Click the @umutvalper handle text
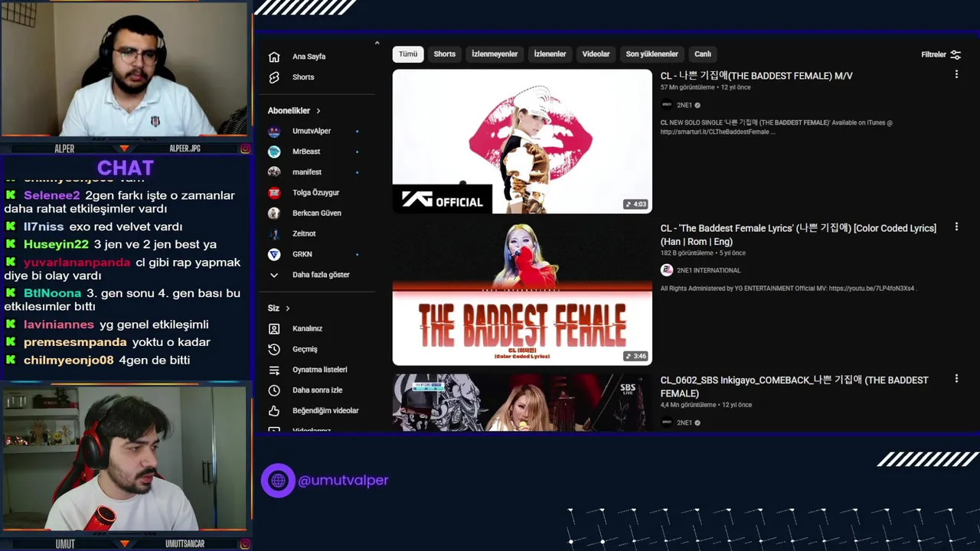 [x=343, y=481]
